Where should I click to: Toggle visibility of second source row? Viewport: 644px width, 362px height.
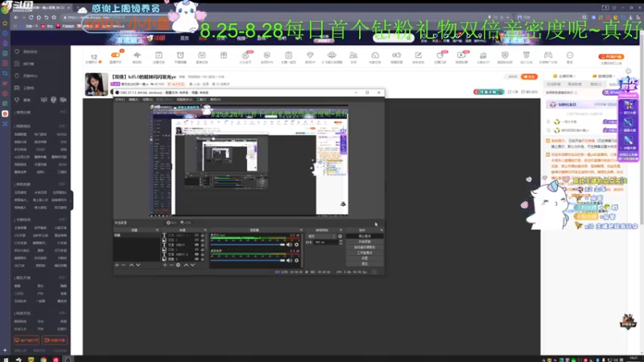pos(196,240)
